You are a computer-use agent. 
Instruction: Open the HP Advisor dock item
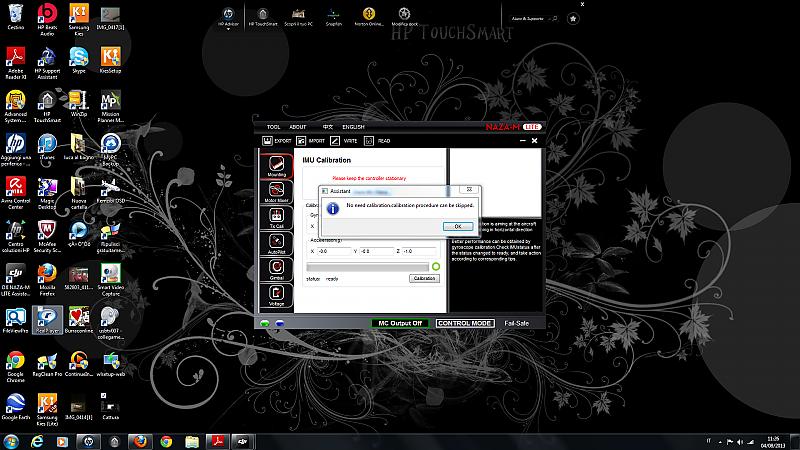228,17
